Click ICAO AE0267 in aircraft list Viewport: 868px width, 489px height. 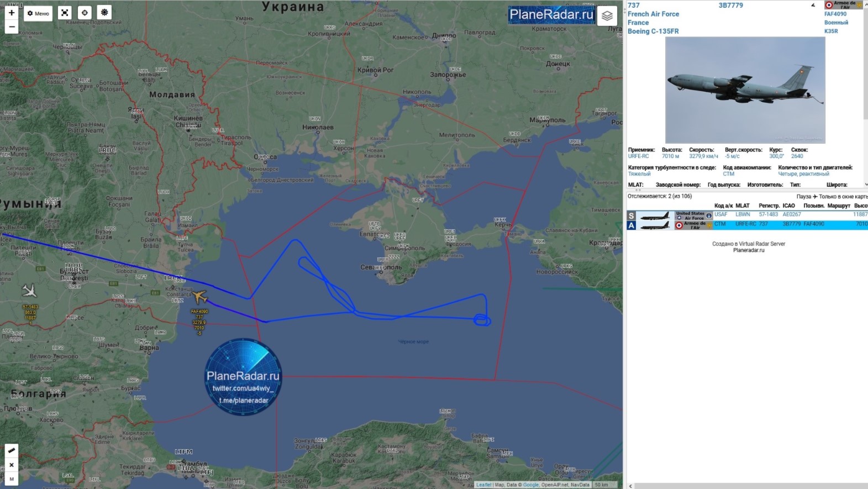coord(792,214)
